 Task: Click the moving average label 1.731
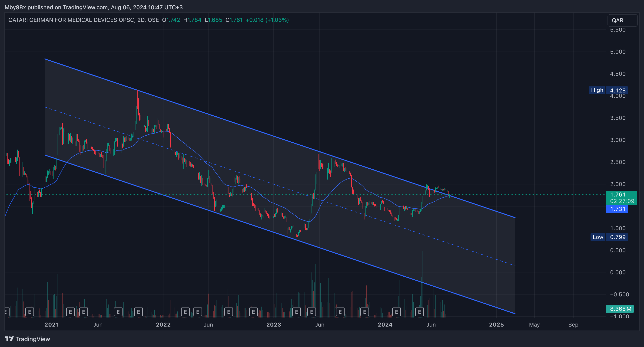coord(617,209)
